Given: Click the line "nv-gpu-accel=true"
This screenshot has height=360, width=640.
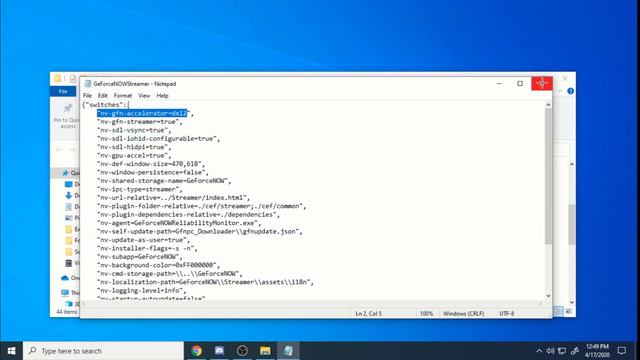Looking at the screenshot, I should [134, 156].
